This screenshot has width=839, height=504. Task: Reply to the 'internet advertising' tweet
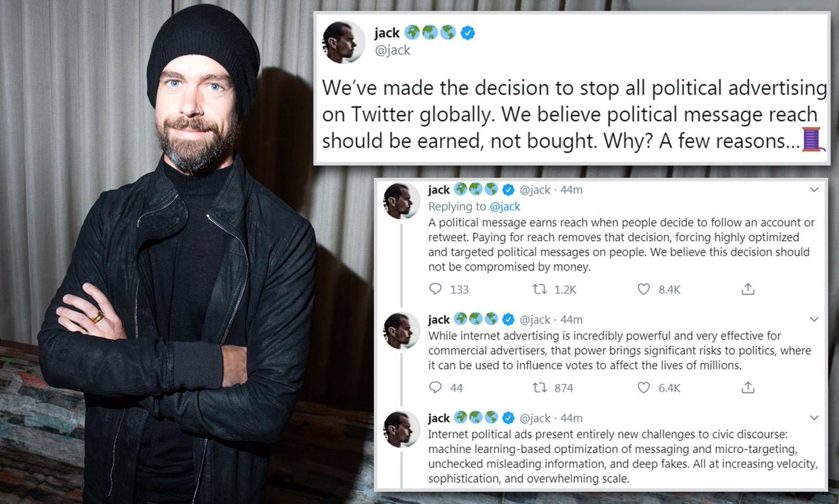435,387
